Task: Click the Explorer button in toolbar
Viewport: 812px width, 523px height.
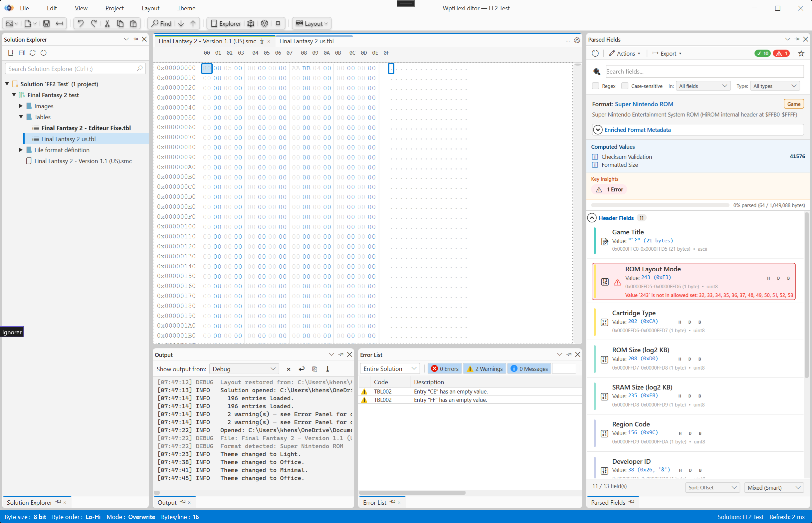Action: coord(226,23)
